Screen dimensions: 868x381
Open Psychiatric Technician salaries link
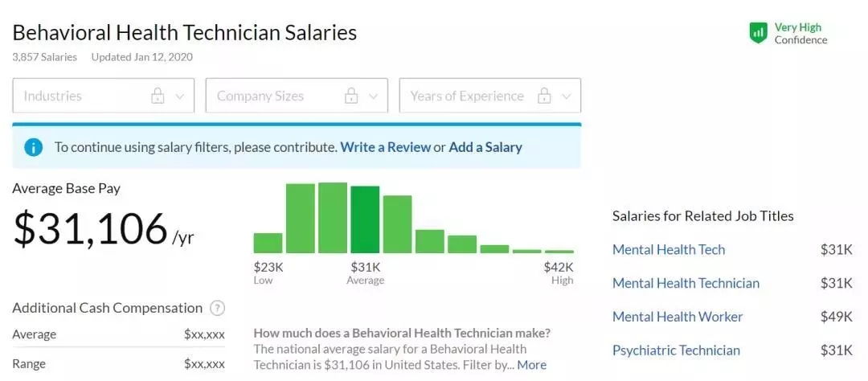(x=676, y=350)
